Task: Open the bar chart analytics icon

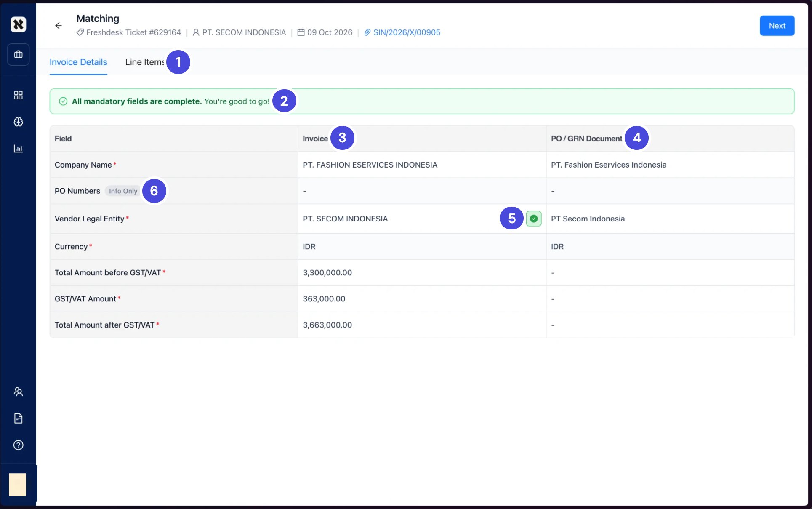Action: click(x=18, y=149)
